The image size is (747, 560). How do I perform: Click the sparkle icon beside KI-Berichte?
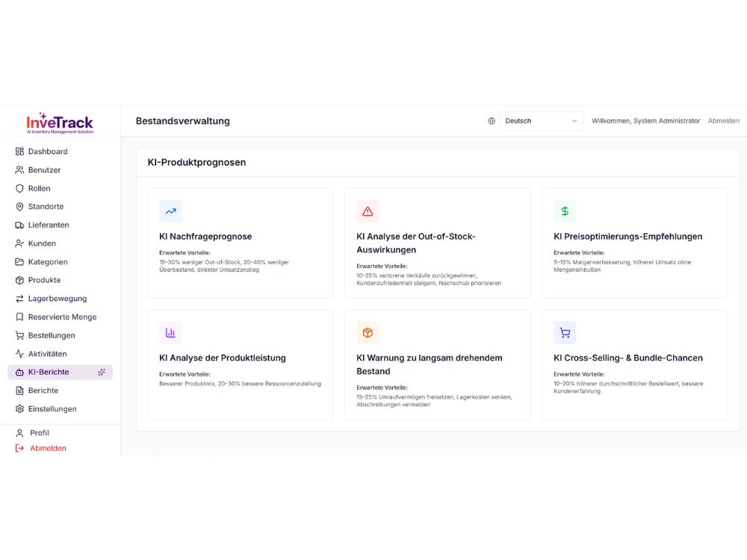[102, 373]
